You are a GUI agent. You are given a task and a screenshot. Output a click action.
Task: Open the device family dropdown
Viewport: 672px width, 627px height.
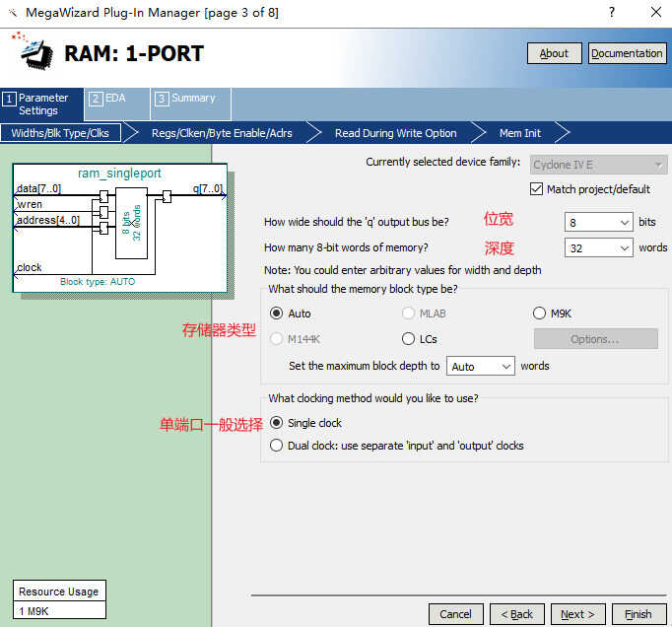pyautogui.click(x=598, y=165)
